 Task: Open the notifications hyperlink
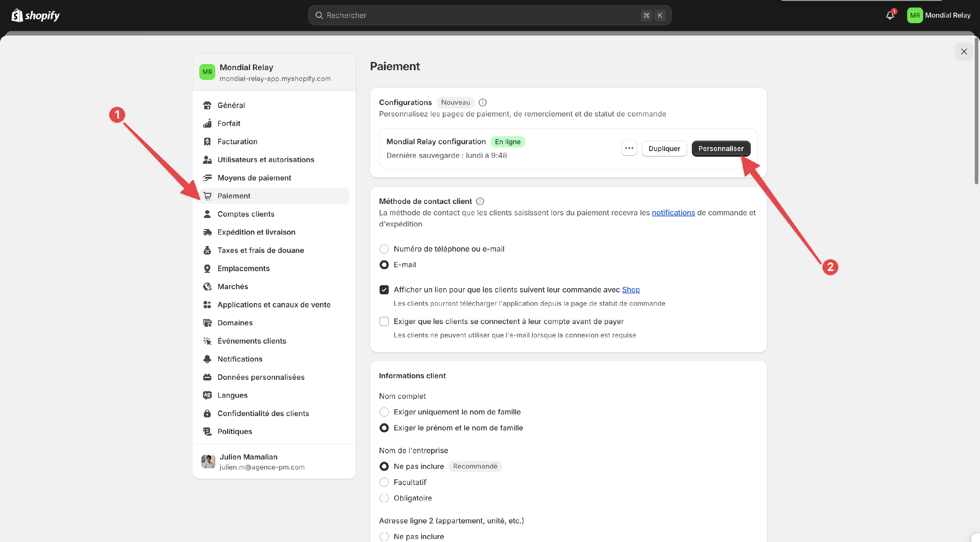(x=673, y=213)
